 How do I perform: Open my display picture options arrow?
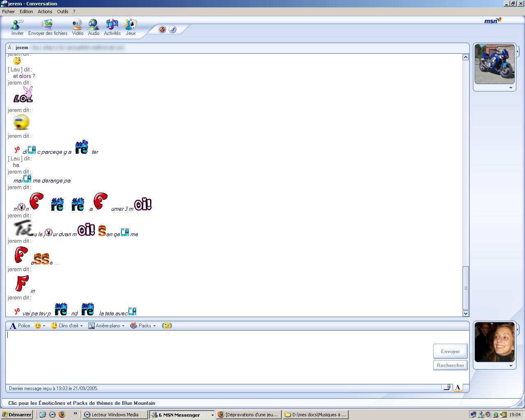click(511, 366)
